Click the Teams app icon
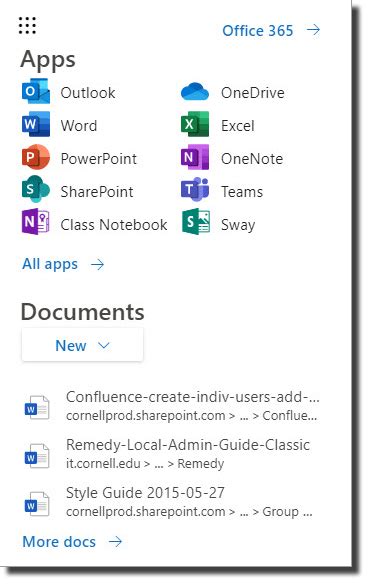 (x=195, y=190)
